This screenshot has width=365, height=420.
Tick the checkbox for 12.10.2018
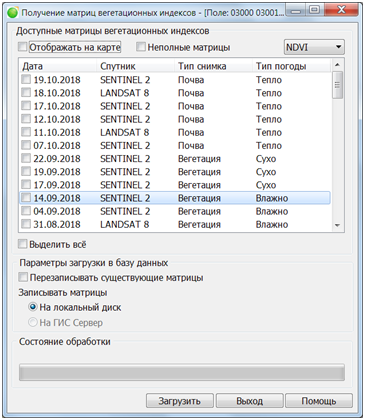point(26,119)
